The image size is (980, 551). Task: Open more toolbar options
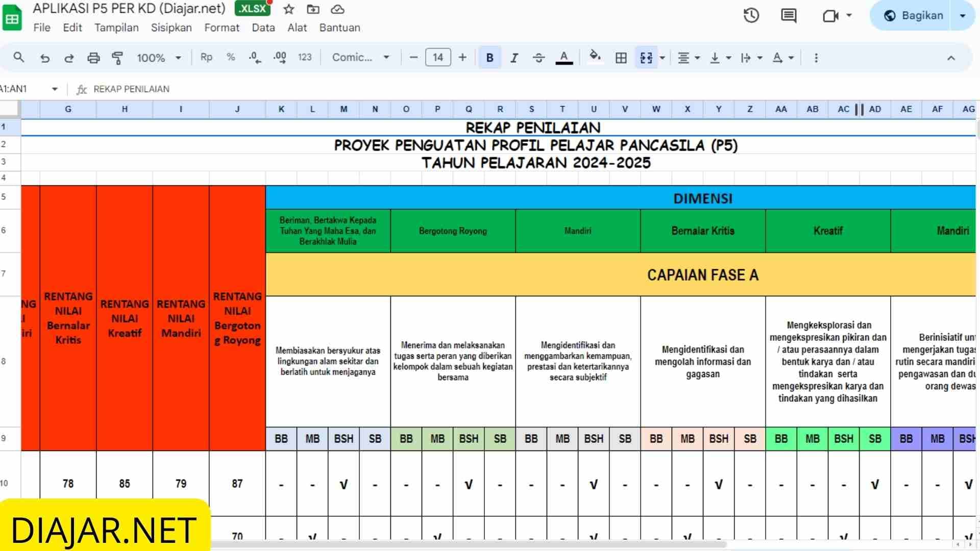tap(816, 58)
